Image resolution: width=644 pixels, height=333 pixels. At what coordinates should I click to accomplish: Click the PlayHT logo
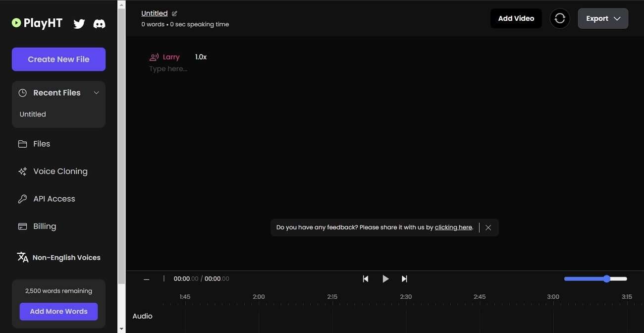point(37,23)
